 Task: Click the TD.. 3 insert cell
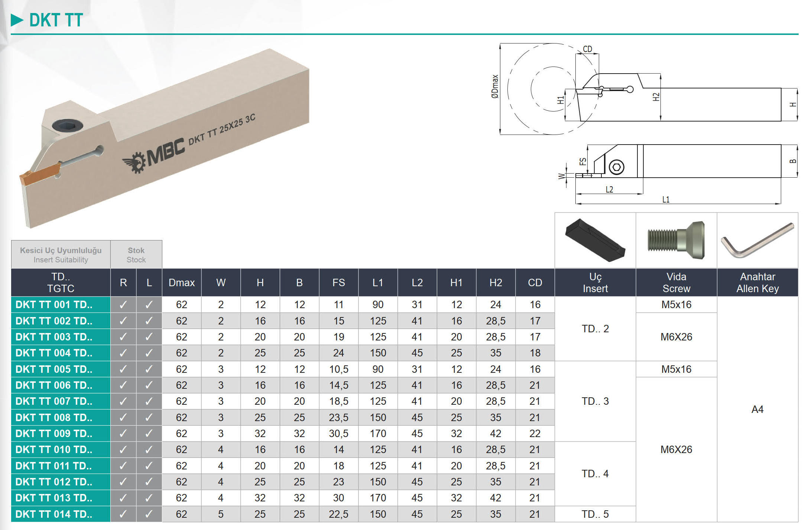pyautogui.click(x=595, y=401)
